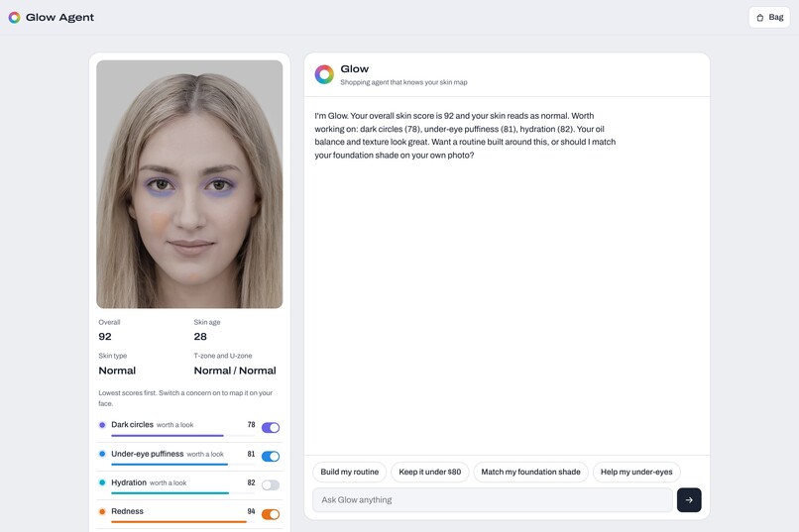This screenshot has height=532, width=799.
Task: Select the Keep it under $80 chip
Action: pos(429,472)
